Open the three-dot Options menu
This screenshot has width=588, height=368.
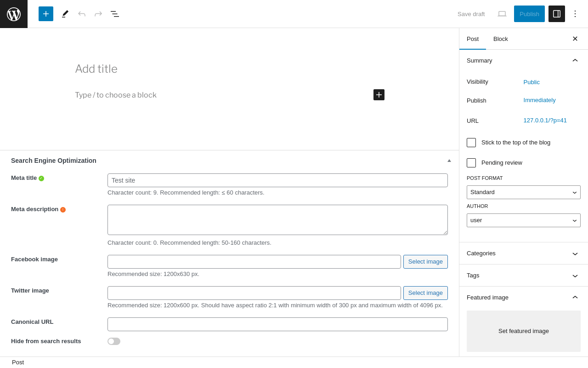tap(575, 14)
